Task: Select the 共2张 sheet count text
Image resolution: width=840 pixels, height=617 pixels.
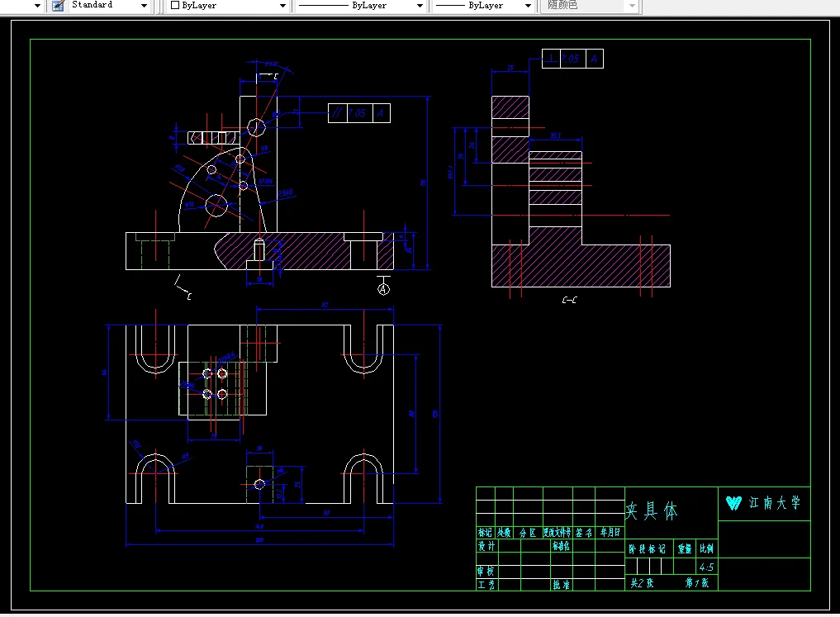Action: tap(642, 583)
